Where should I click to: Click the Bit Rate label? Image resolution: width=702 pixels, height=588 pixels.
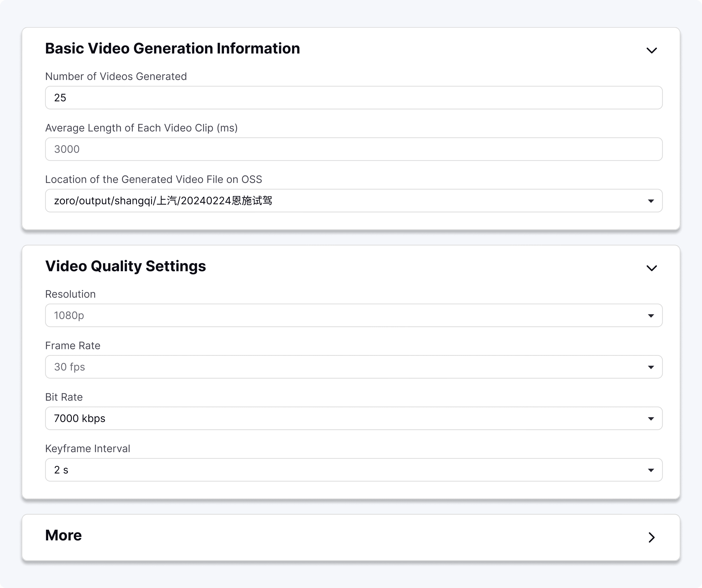tap(64, 397)
